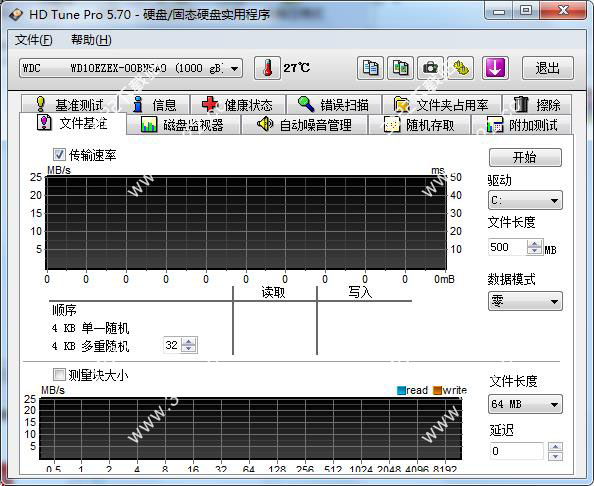Image resolution: width=594 pixels, height=486 pixels.
Task: Open the 64 MB file length dropdown
Action: coord(525,404)
